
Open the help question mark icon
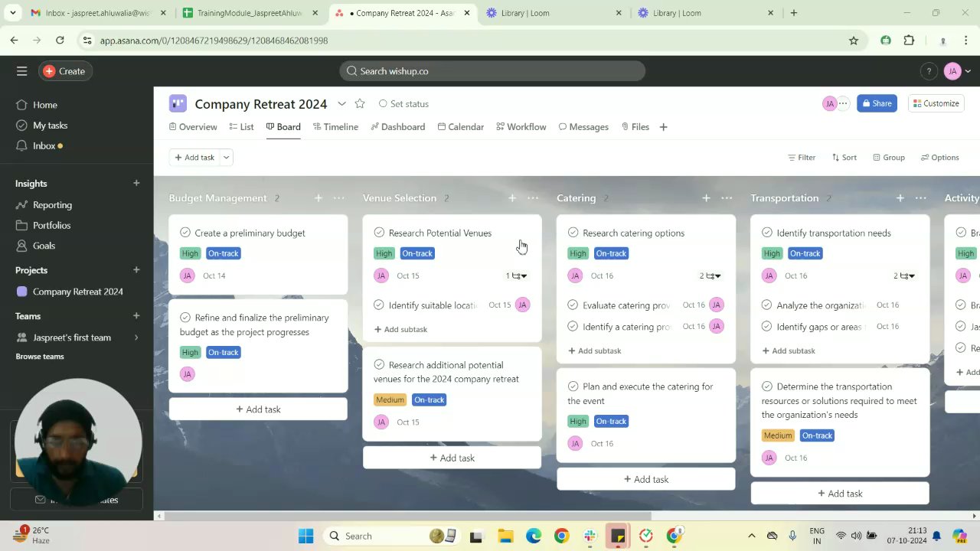pyautogui.click(x=928, y=71)
